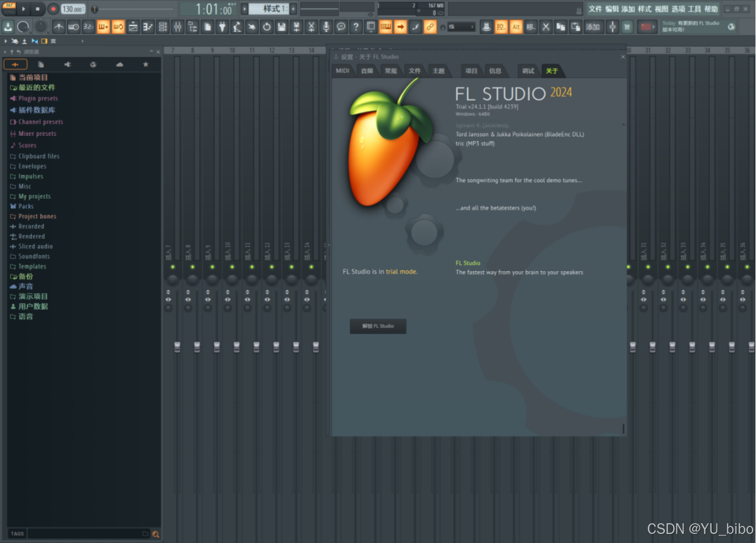Click the 'trial mode' link
This screenshot has width=756, height=543.
coord(401,272)
